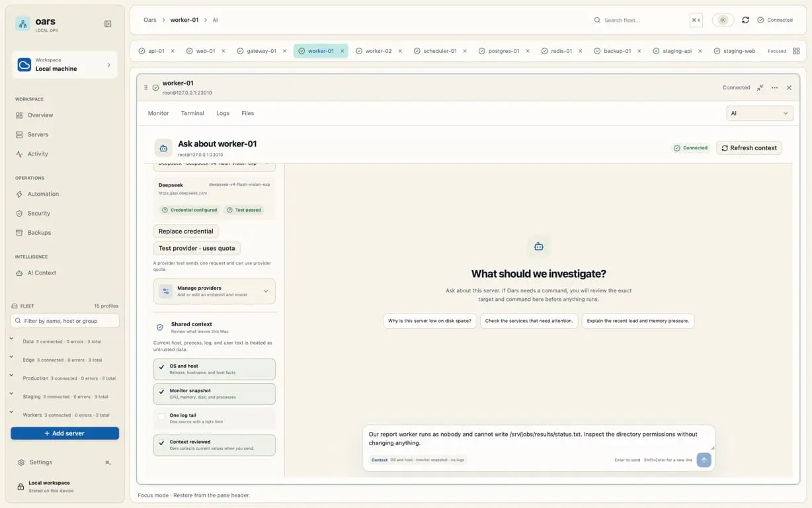Open the Activity view
This screenshot has width=812, height=508.
click(x=38, y=153)
